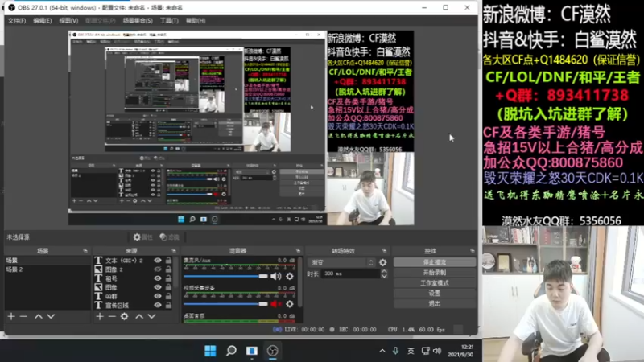Pop out the 场景 dock panel
Screen dimensions: 644x362
coord(85,251)
